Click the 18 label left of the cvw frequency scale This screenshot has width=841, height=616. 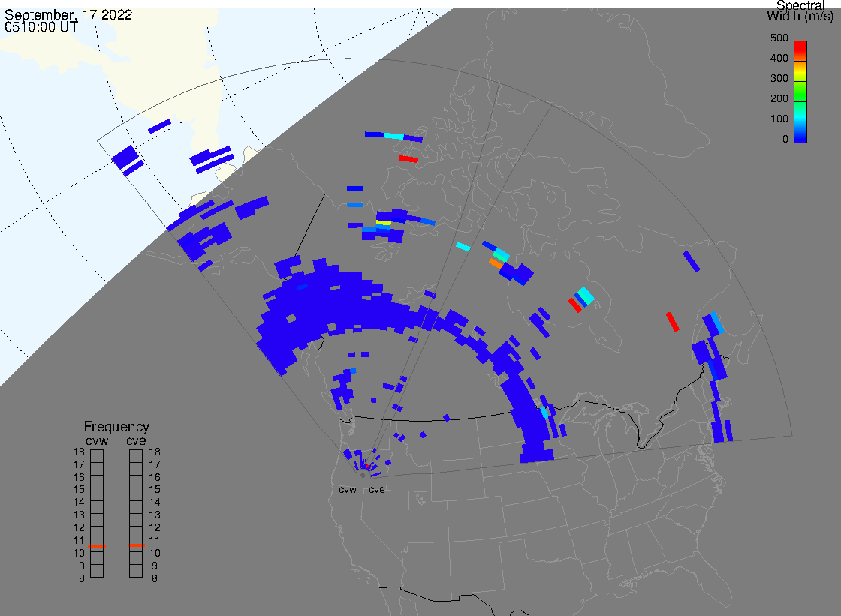(79, 452)
